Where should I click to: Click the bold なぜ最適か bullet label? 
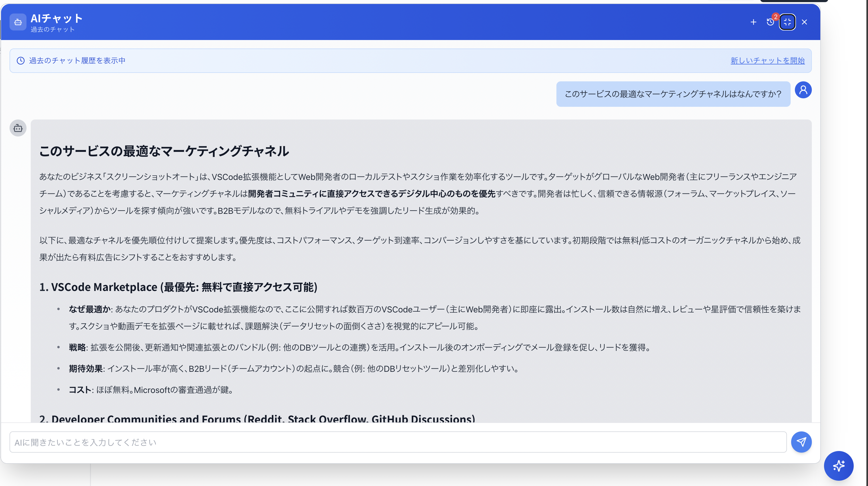(x=90, y=310)
